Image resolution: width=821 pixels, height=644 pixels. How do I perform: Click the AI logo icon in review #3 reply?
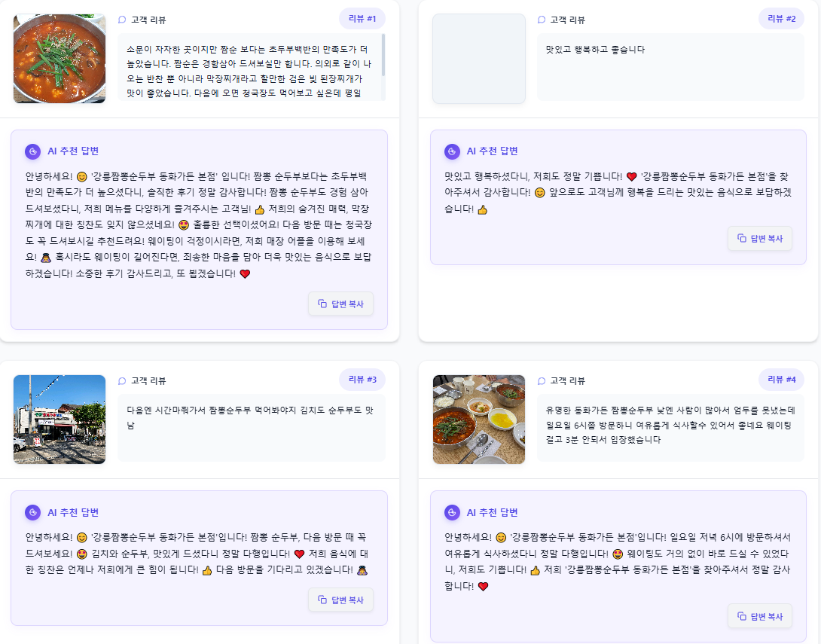point(32,513)
